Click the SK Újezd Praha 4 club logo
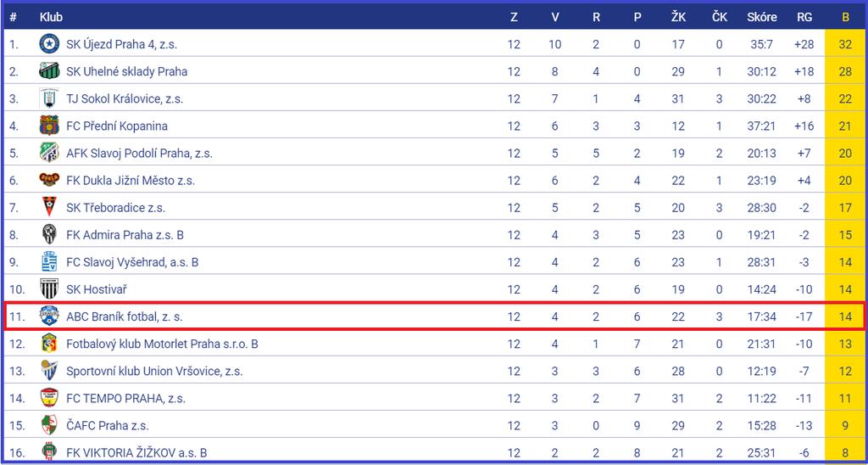Image resolution: width=868 pixels, height=465 pixels. [x=49, y=44]
